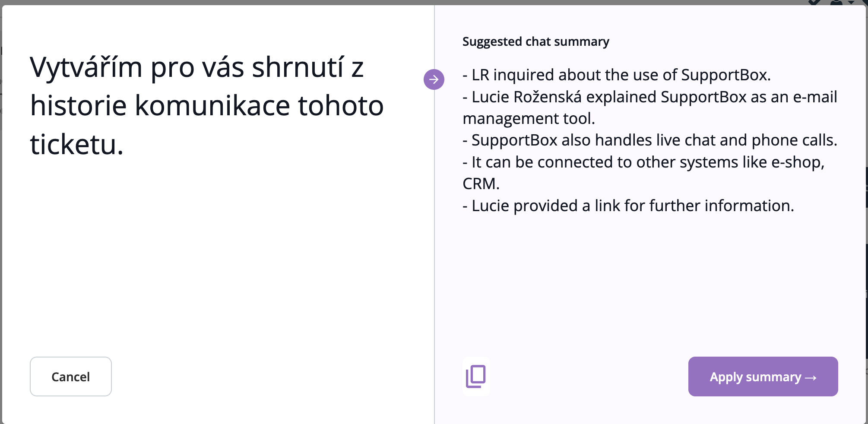Copy the suggested summary to clipboard
Screen dimensions: 868x424
476,377
